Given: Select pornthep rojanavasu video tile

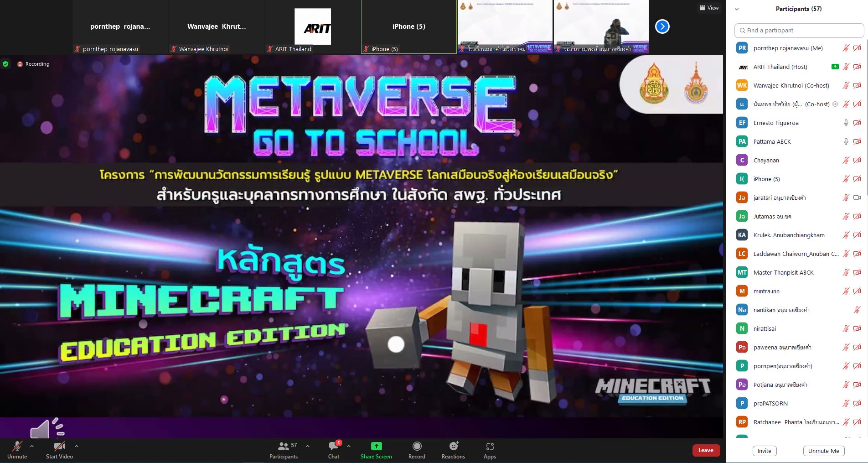Looking at the screenshot, I should (x=120, y=27).
